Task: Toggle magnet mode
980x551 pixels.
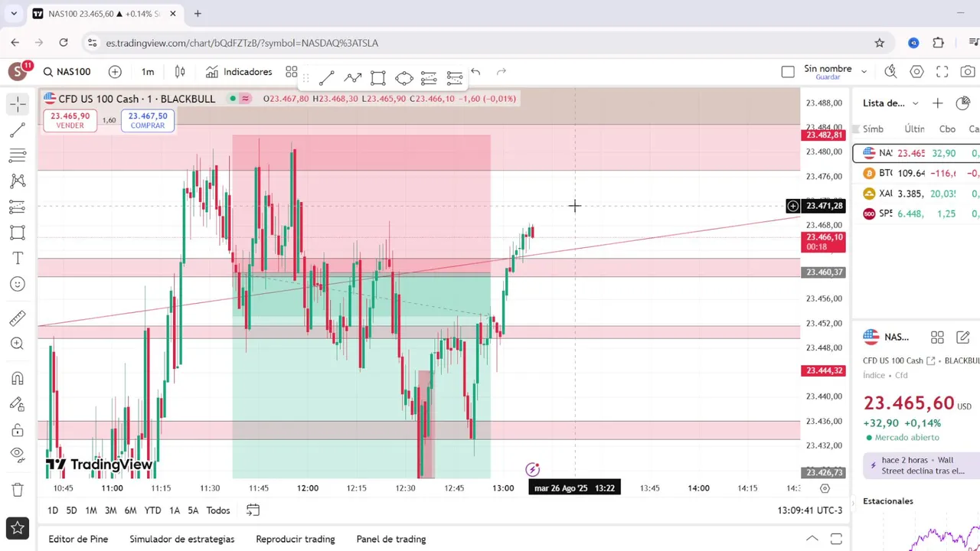Action: point(18,378)
